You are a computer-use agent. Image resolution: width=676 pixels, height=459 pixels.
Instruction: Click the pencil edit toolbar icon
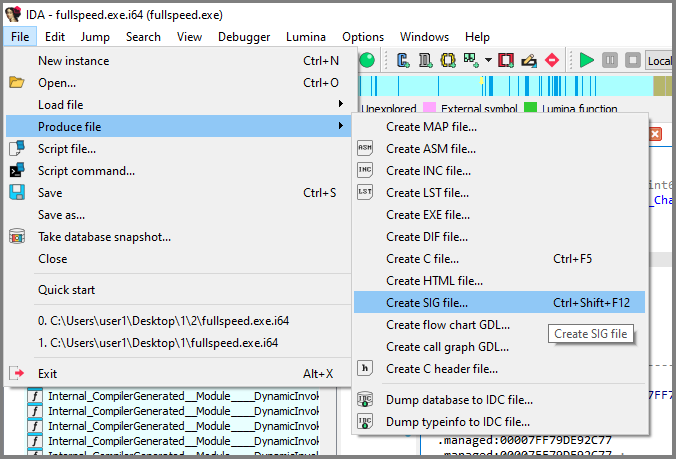pyautogui.click(x=529, y=61)
